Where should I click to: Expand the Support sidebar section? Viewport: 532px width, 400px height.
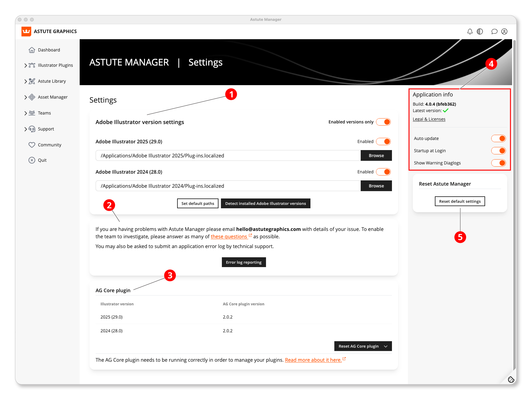(46, 129)
